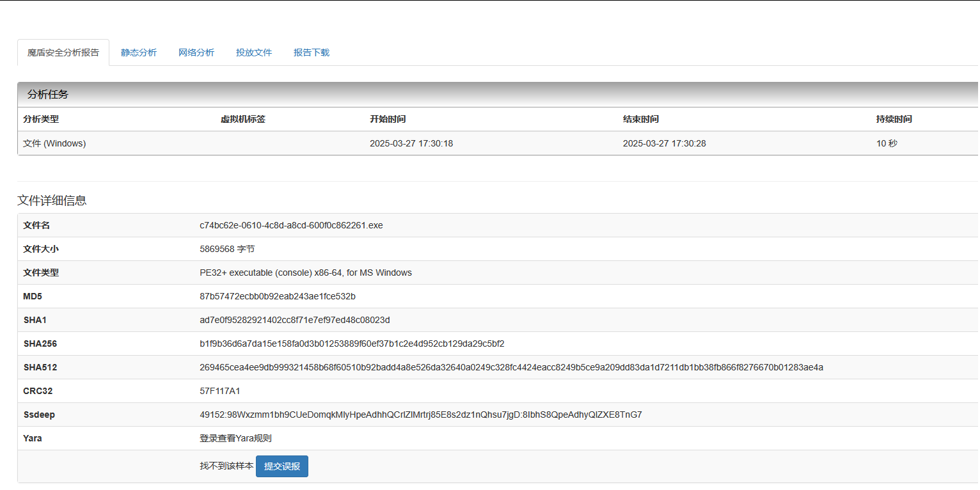
Task: Click the MD5 hash value
Action: pos(278,296)
